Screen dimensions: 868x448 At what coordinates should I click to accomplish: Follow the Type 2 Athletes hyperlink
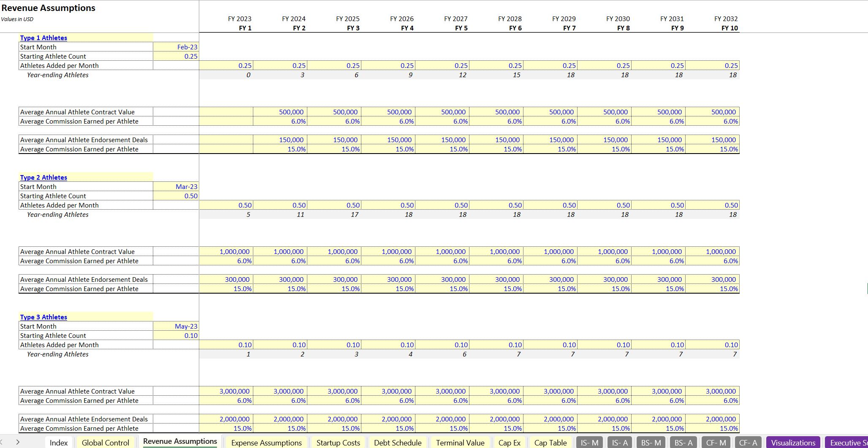click(43, 177)
